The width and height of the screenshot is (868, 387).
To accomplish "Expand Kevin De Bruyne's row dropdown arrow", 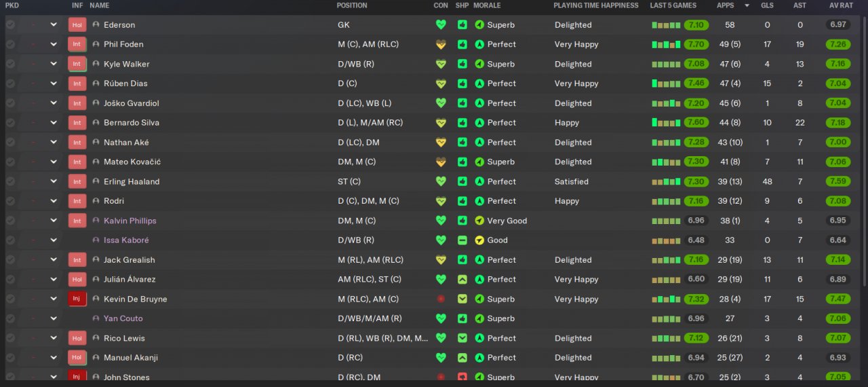I will tap(54, 299).
